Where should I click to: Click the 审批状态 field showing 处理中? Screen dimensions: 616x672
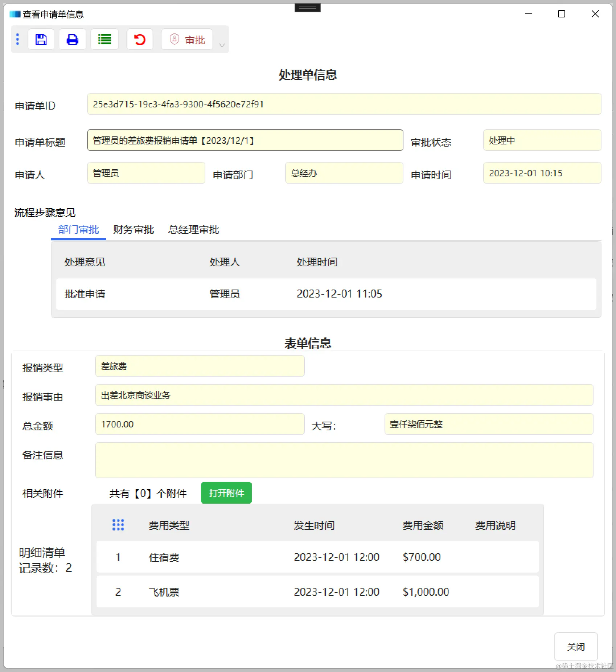(x=542, y=140)
